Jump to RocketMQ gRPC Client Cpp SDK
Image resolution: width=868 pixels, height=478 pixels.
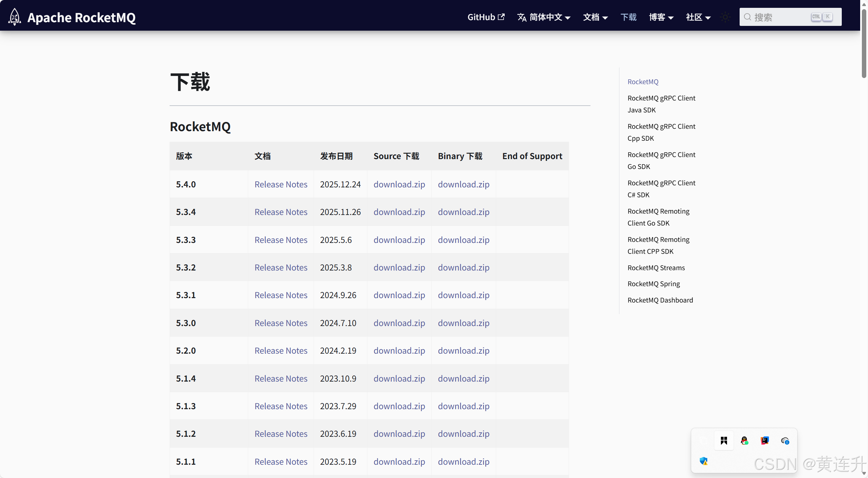tap(661, 132)
